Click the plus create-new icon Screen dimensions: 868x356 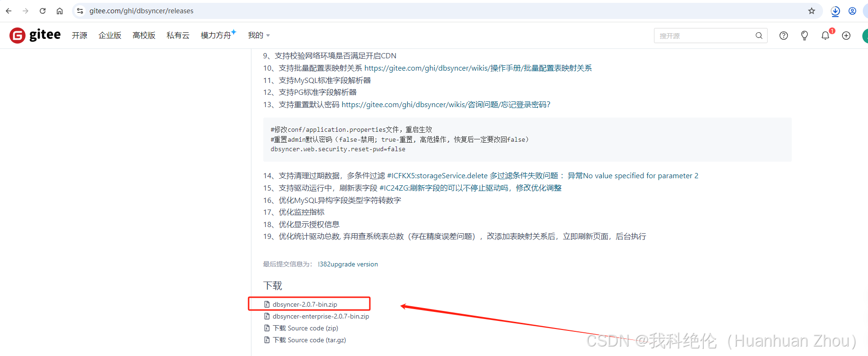coord(846,36)
